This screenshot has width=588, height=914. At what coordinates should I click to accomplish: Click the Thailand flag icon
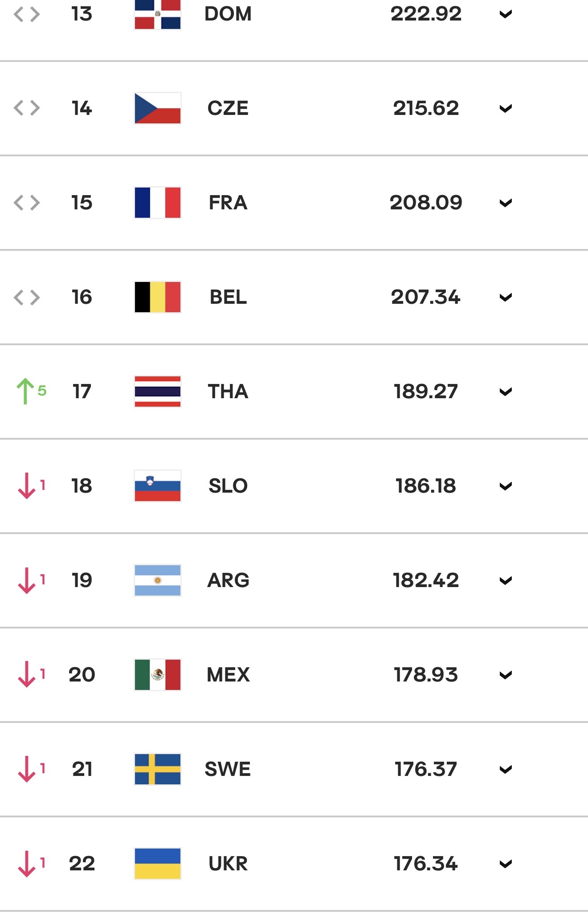click(158, 392)
